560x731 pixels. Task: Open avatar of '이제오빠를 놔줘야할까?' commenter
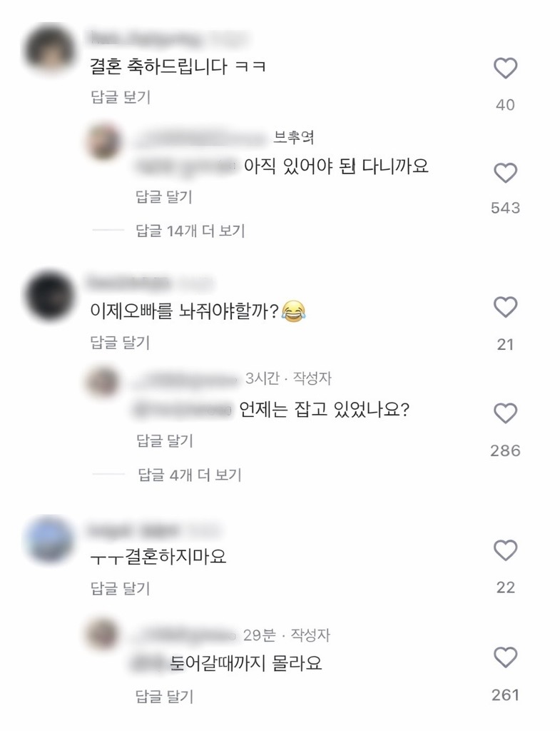pyautogui.click(x=50, y=296)
